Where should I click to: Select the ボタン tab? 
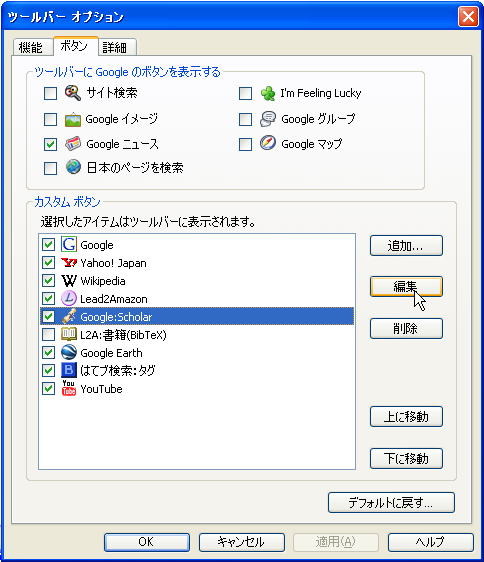click(x=75, y=46)
